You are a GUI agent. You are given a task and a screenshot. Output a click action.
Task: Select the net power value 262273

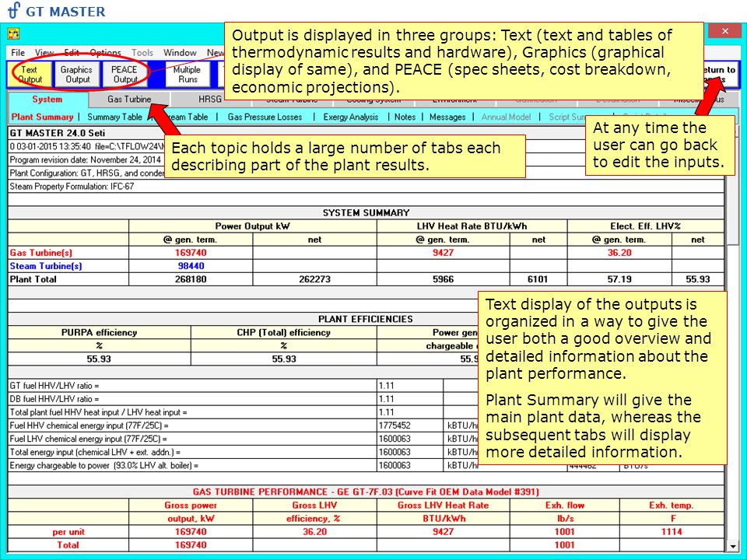[314, 279]
